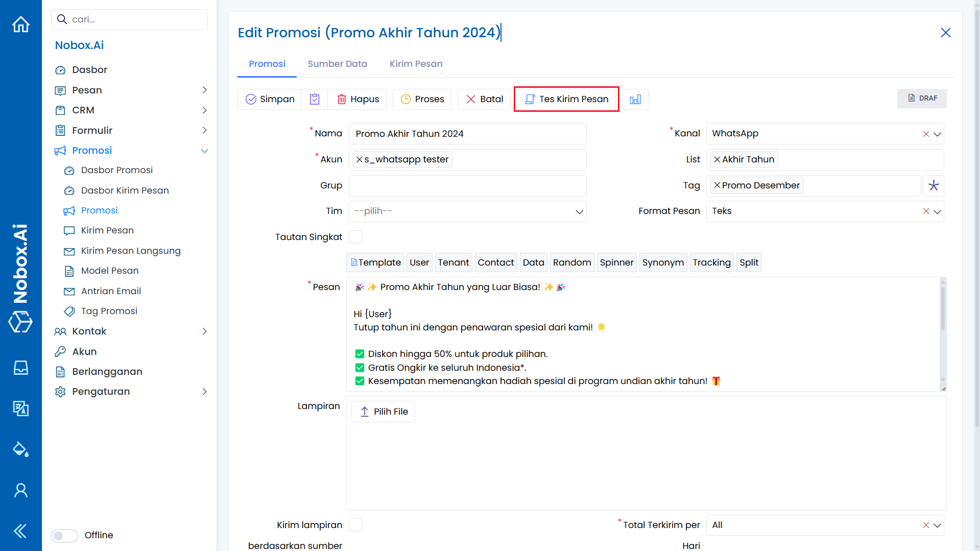The image size is (980, 551).
Task: Open the Tim dropdown
Action: (467, 211)
